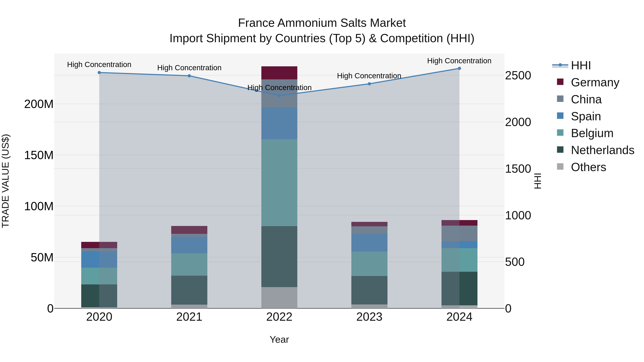The height and width of the screenshot is (362, 644).
Task: Select the 2022 Germany bar segment
Action: tap(279, 73)
